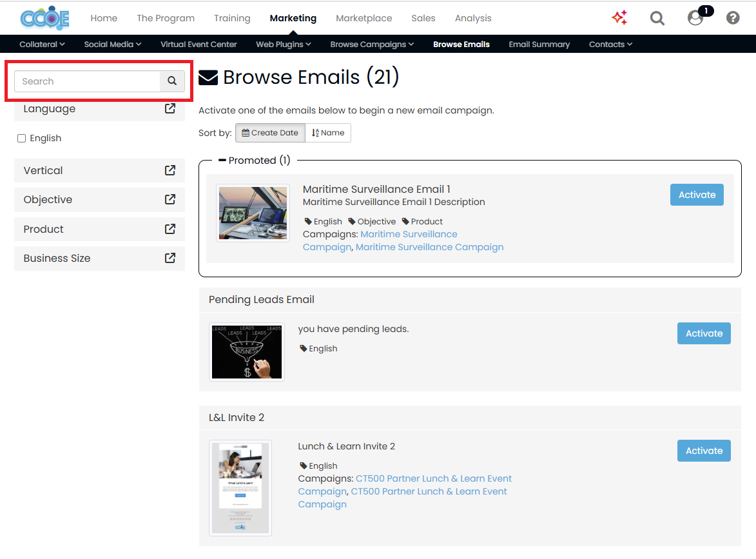
Task: Open Email Summary submenu item
Action: [x=539, y=44]
